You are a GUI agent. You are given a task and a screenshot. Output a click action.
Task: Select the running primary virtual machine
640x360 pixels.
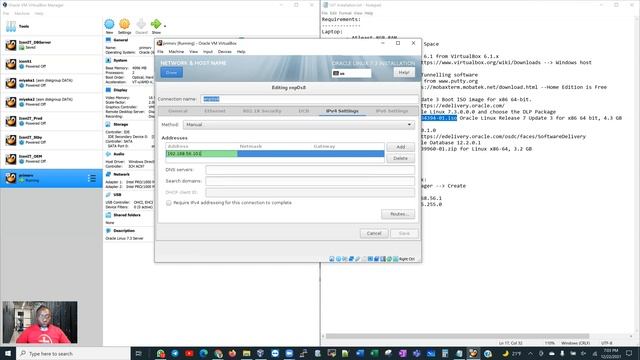pos(51,178)
